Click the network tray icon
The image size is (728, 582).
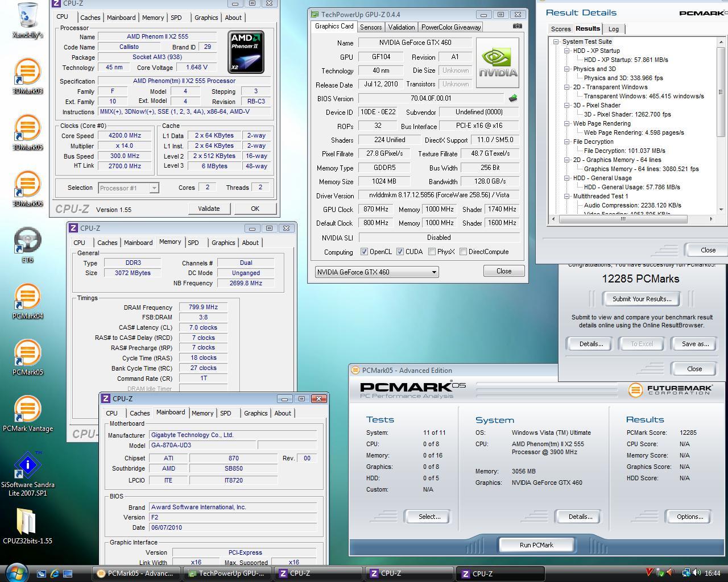(686, 573)
